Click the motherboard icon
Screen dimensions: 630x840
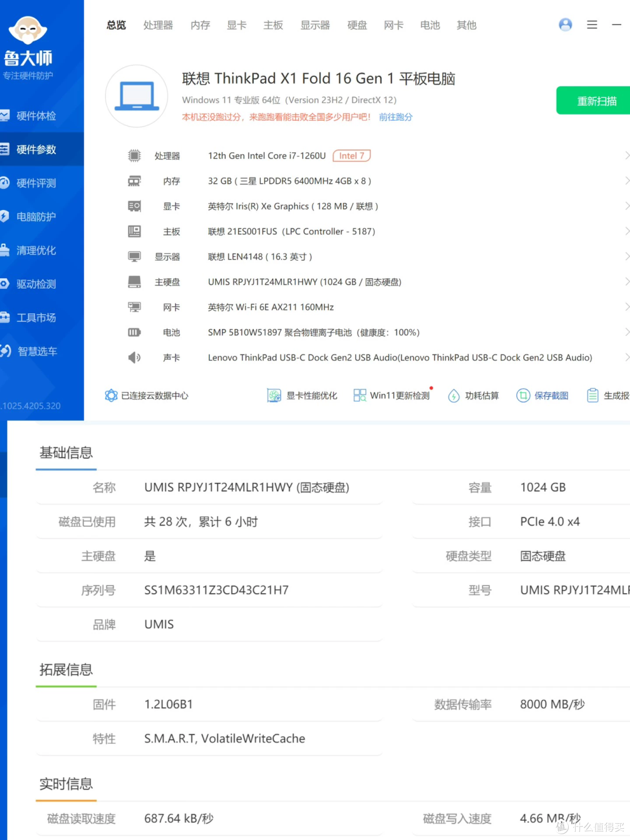135,232
